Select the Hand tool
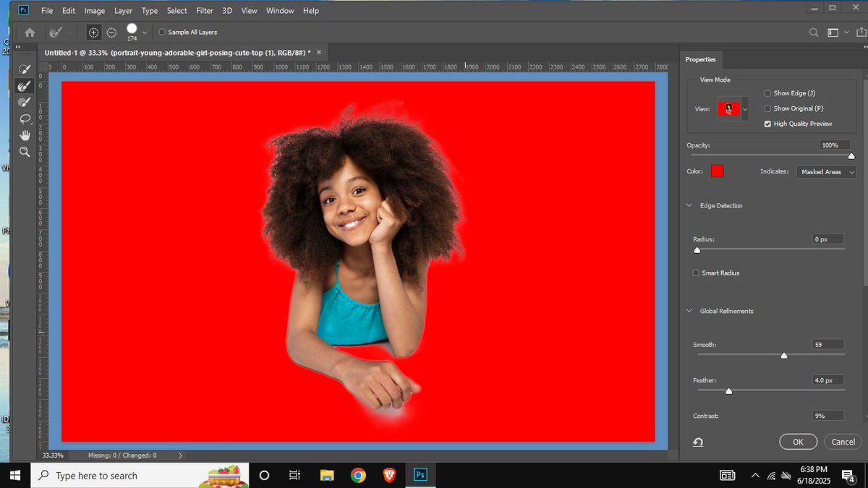Screen dimensions: 868x488 coord(25,135)
